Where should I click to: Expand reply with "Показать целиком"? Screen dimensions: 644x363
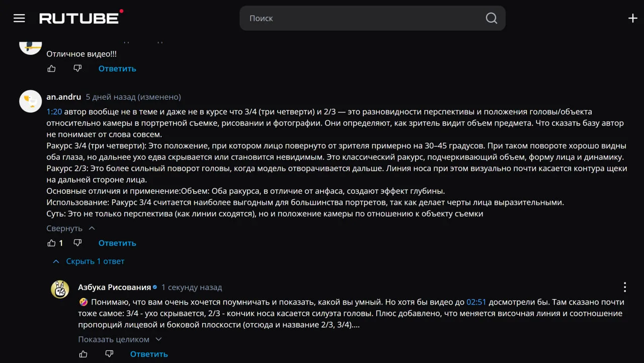coord(114,339)
